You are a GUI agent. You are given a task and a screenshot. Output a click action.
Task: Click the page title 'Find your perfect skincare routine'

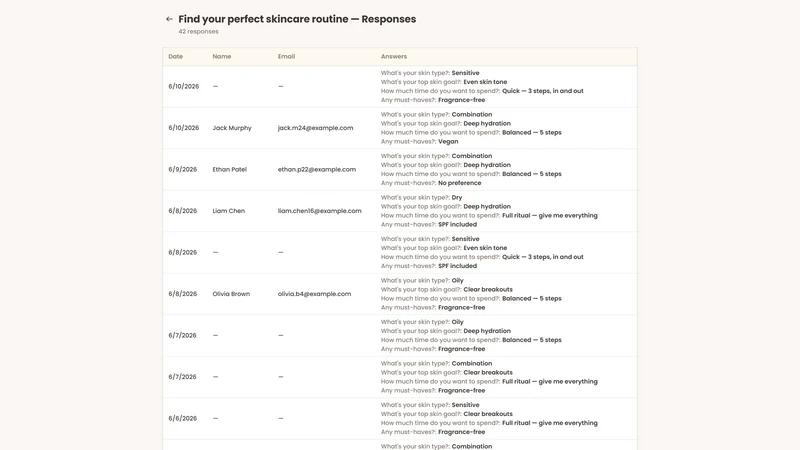coord(263,19)
